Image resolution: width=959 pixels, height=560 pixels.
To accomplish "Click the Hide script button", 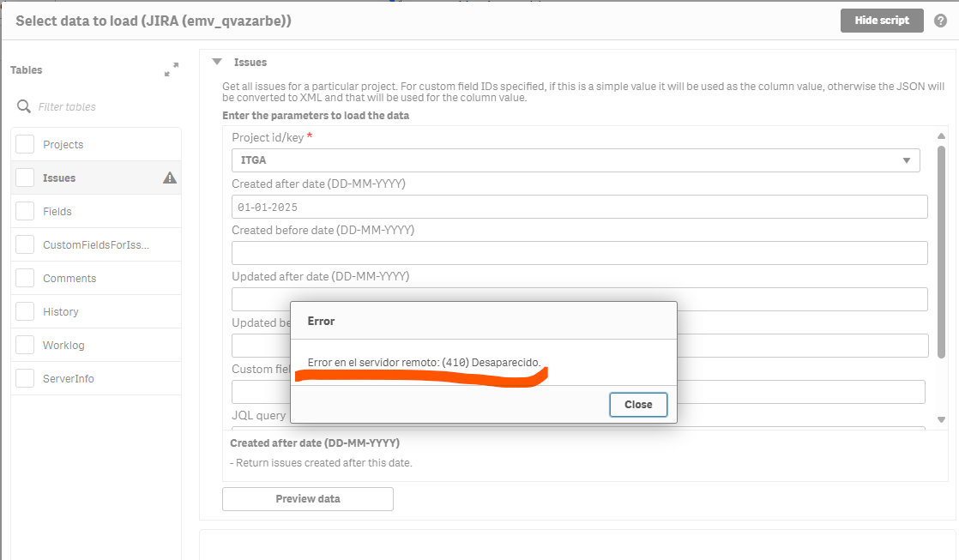I will tap(882, 20).
